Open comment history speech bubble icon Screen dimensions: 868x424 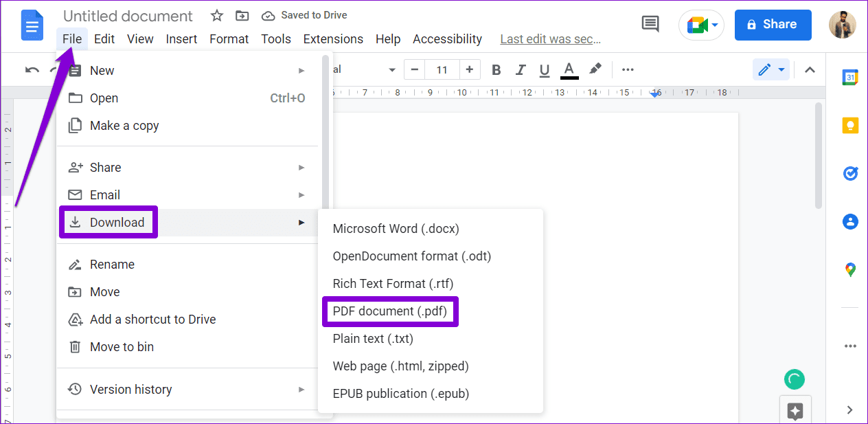tap(650, 25)
